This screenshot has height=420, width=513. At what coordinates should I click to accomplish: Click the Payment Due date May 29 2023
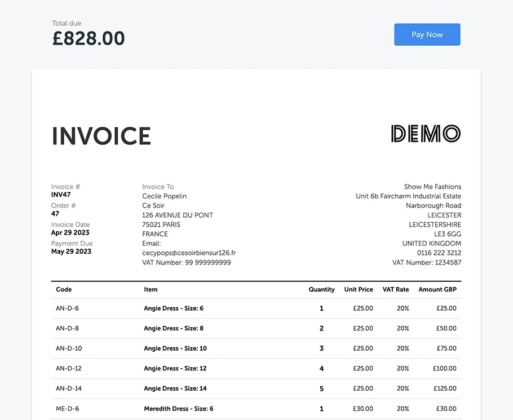[x=71, y=251]
